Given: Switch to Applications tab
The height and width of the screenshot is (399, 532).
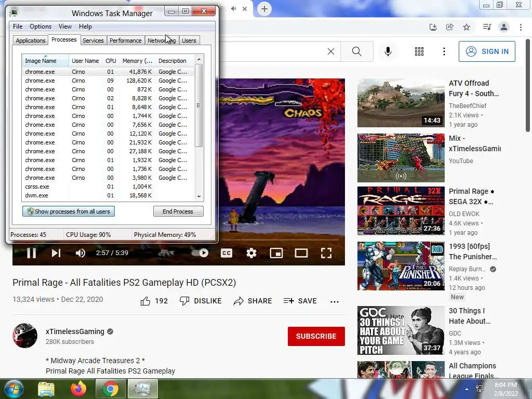Looking at the screenshot, I should tap(31, 41).
